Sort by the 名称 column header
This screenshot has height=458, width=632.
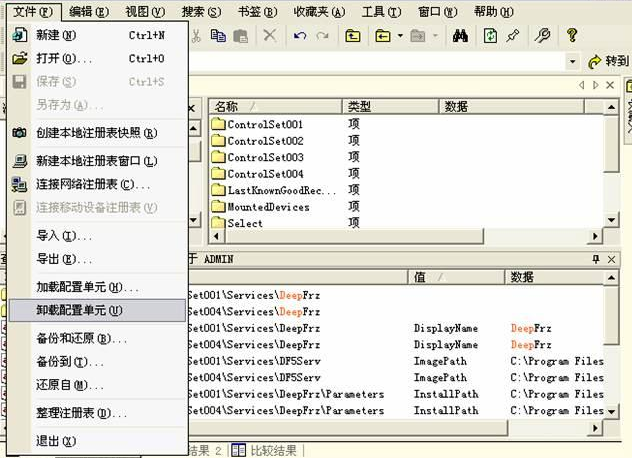click(x=276, y=107)
